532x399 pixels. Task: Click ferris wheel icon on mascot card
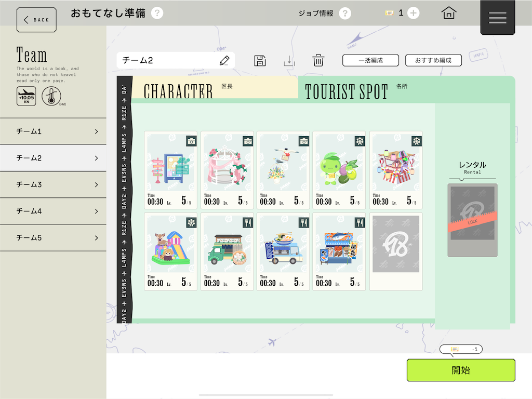click(360, 141)
